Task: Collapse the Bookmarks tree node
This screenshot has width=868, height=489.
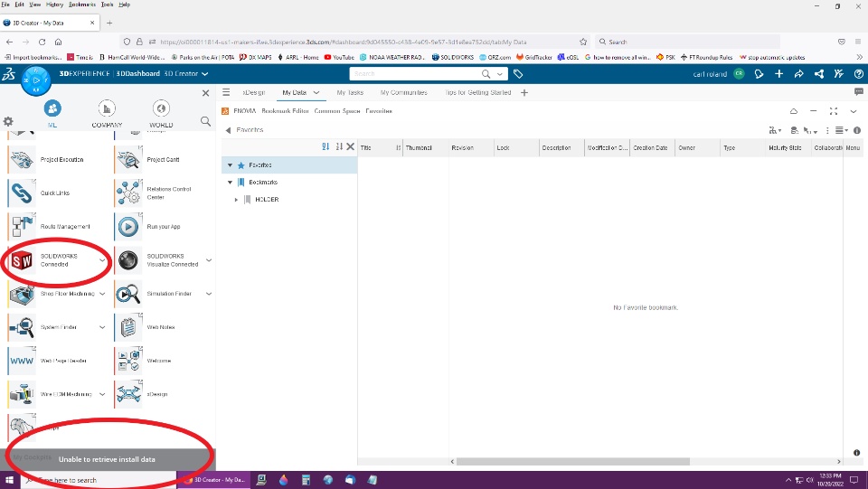Action: [x=231, y=182]
